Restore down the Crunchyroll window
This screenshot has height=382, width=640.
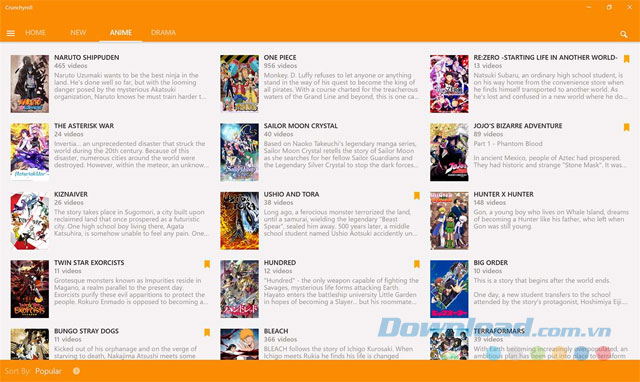tap(609, 7)
